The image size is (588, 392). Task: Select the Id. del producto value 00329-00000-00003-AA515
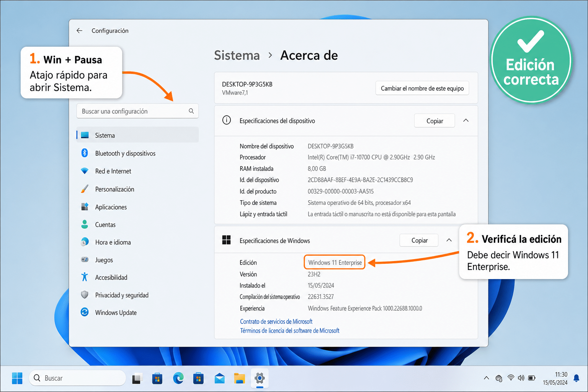(x=341, y=191)
